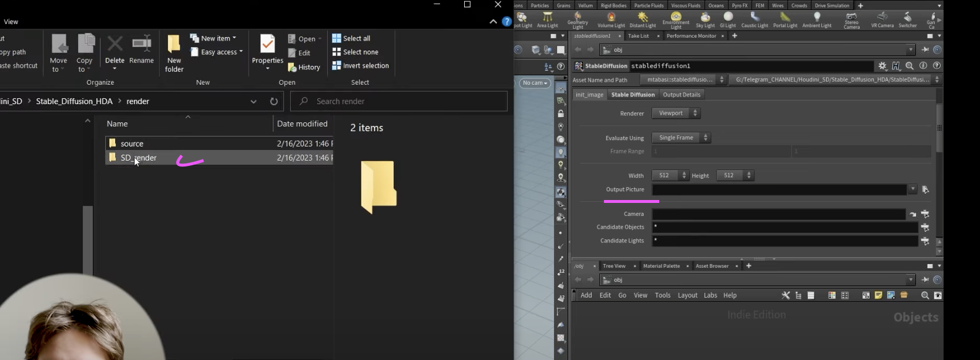The image size is (980, 360).
Task: Toggle the viewport lock icon
Action: 561,114
